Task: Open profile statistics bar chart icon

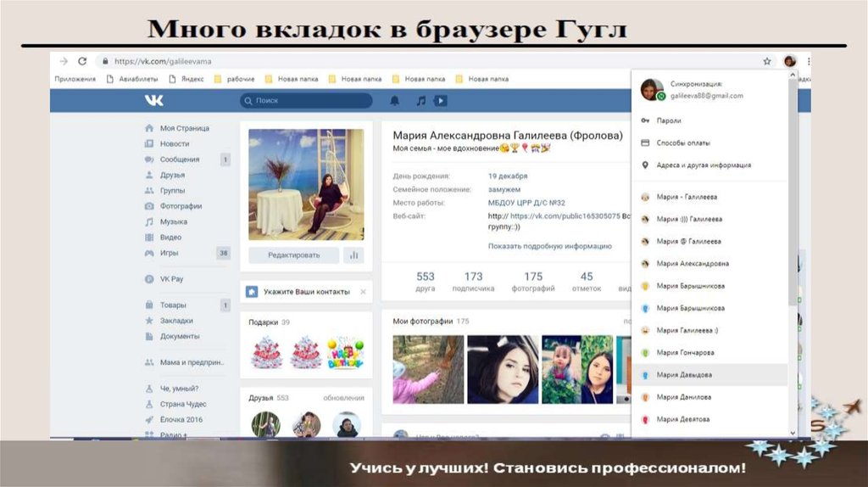Action: [x=353, y=255]
